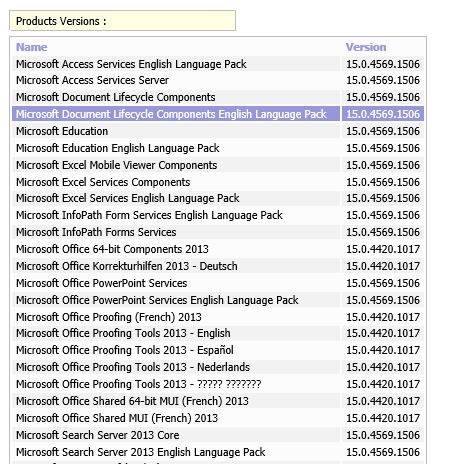Viewport: 456px width, 464px height.
Task: Select Microsoft InfoPath Forms Services row
Action: point(218,232)
